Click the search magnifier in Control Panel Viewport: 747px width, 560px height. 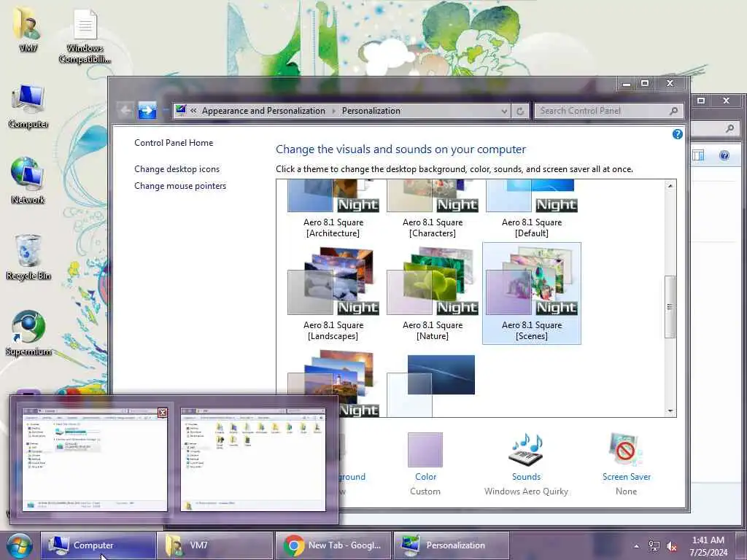coord(673,111)
